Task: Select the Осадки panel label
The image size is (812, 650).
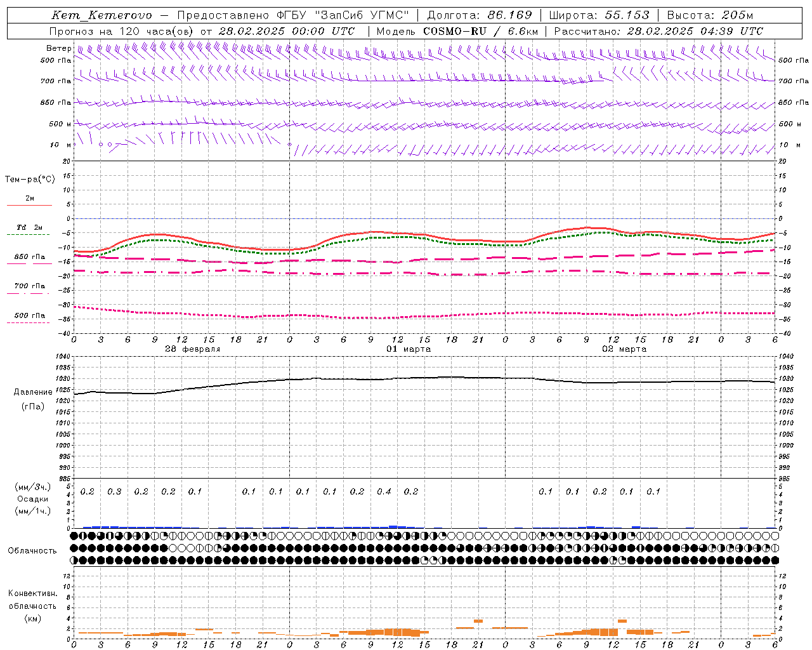Action: pyautogui.click(x=32, y=499)
